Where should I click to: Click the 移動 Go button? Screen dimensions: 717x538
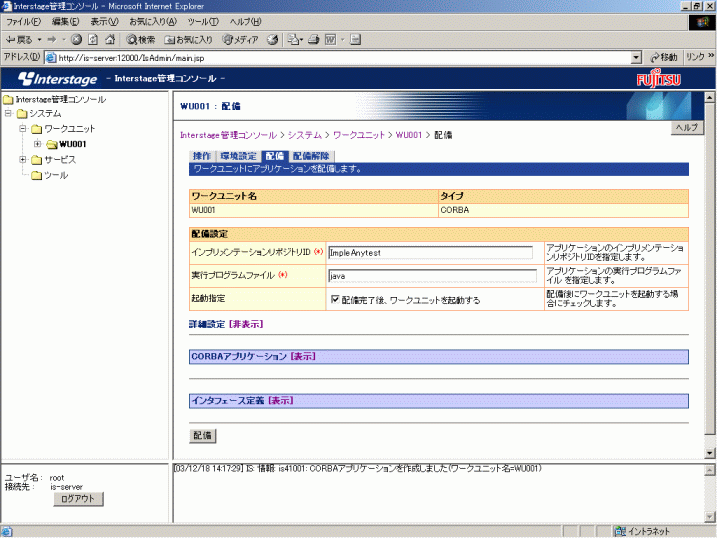pos(663,57)
